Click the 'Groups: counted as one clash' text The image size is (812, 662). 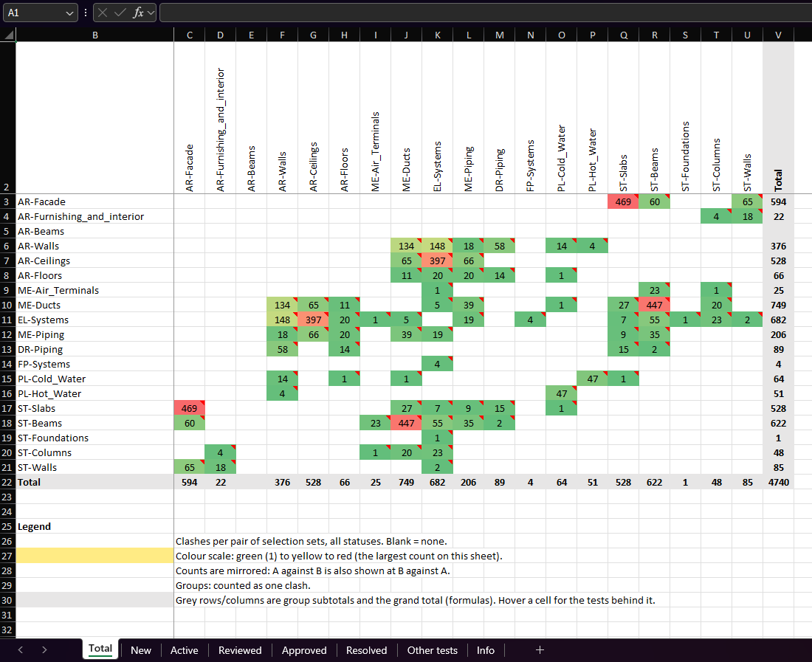tap(243, 585)
